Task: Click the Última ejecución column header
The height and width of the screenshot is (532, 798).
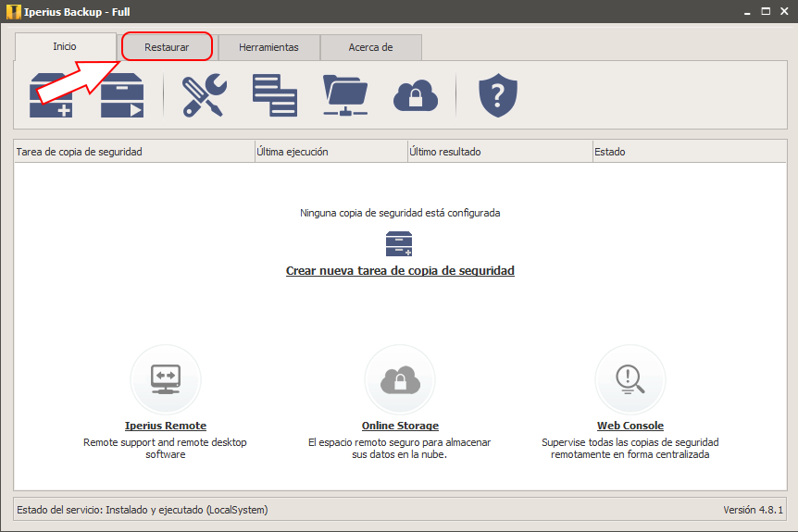Action: click(331, 152)
